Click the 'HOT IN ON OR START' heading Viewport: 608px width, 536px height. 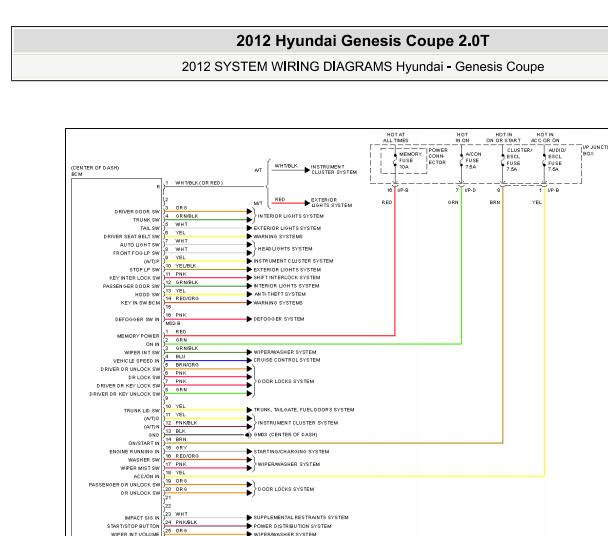(x=503, y=137)
